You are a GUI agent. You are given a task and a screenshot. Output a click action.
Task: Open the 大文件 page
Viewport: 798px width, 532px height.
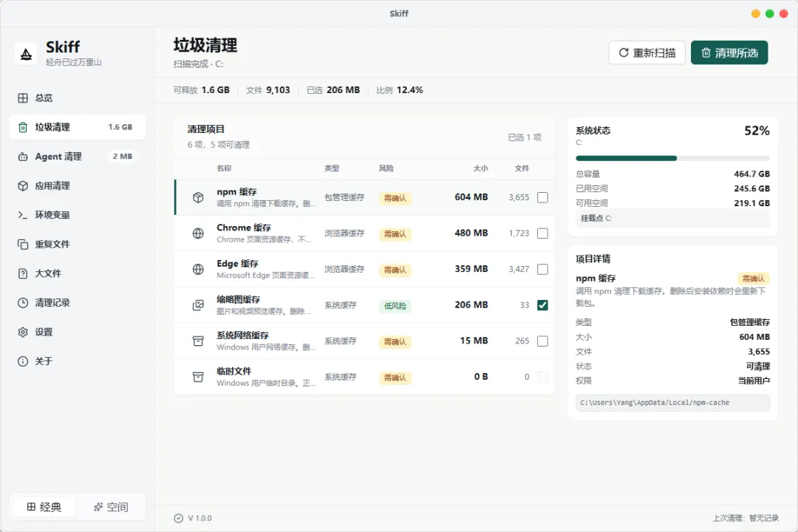(x=78, y=273)
